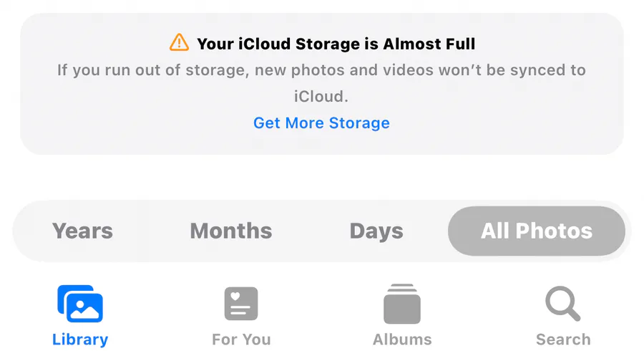Open the Albums stacked folder icon

(402, 304)
